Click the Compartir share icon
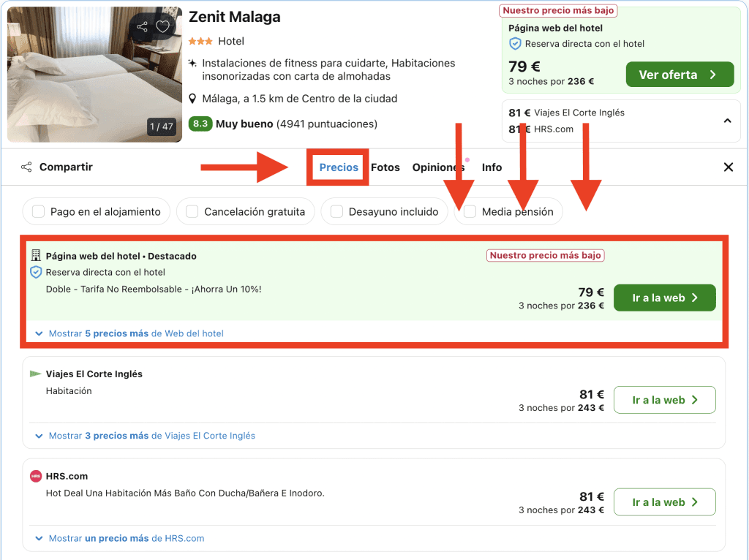The height and width of the screenshot is (560, 749). click(26, 167)
